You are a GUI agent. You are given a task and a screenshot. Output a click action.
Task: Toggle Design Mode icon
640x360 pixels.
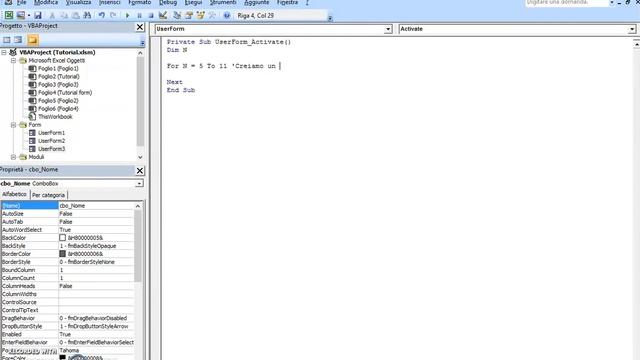tap(163, 16)
